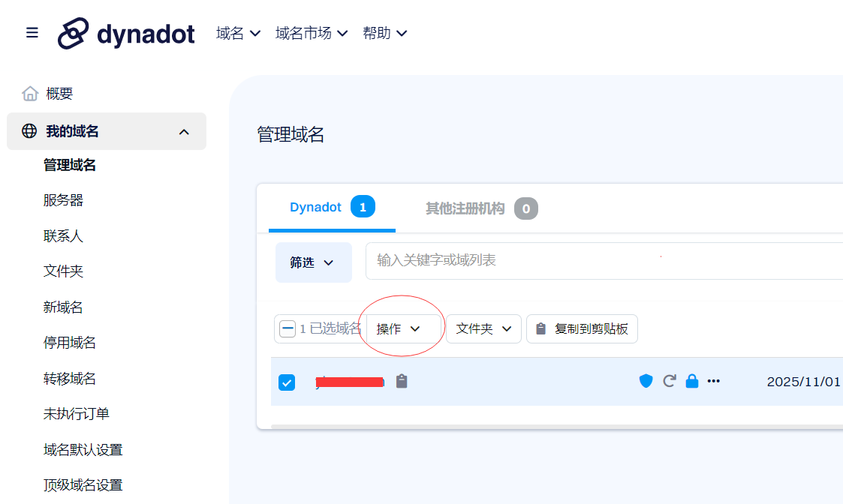Viewport: 843px width, 504px height.
Task: Open the 域名 top menu dropdown
Action: pyautogui.click(x=238, y=33)
